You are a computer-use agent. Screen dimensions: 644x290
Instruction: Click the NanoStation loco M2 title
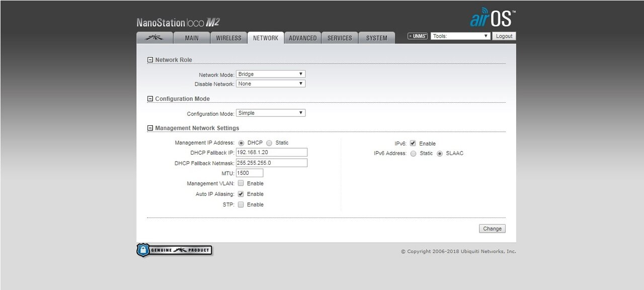(x=178, y=23)
